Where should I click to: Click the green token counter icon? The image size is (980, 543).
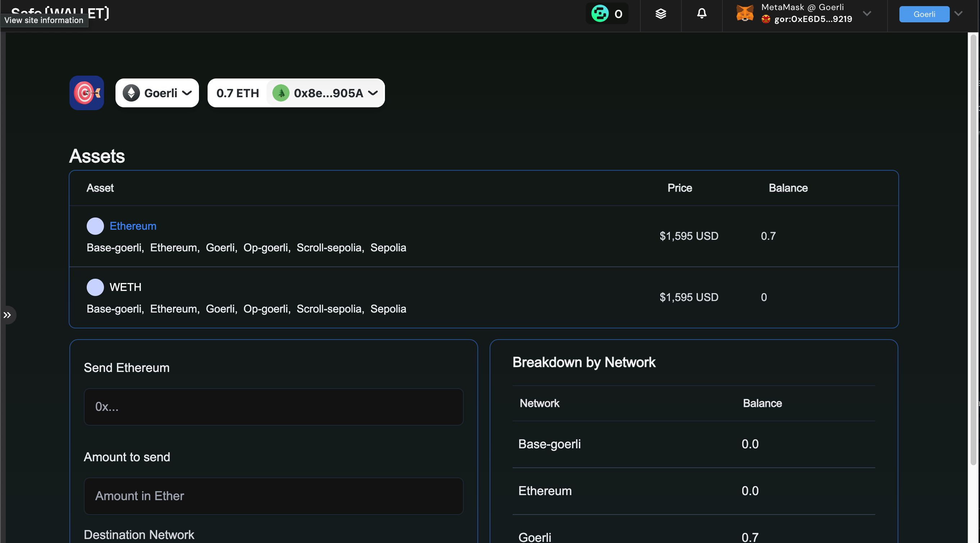[600, 14]
